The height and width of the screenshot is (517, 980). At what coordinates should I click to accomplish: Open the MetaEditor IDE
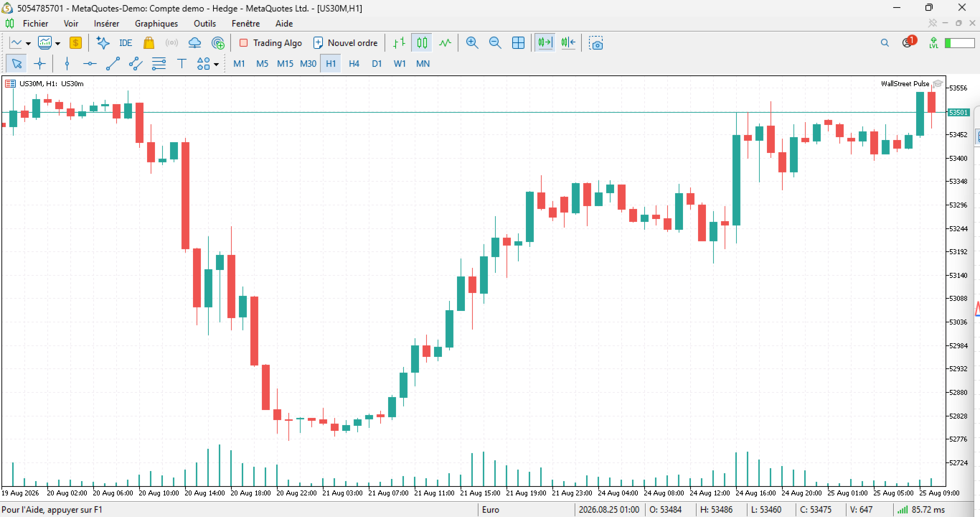coord(126,43)
